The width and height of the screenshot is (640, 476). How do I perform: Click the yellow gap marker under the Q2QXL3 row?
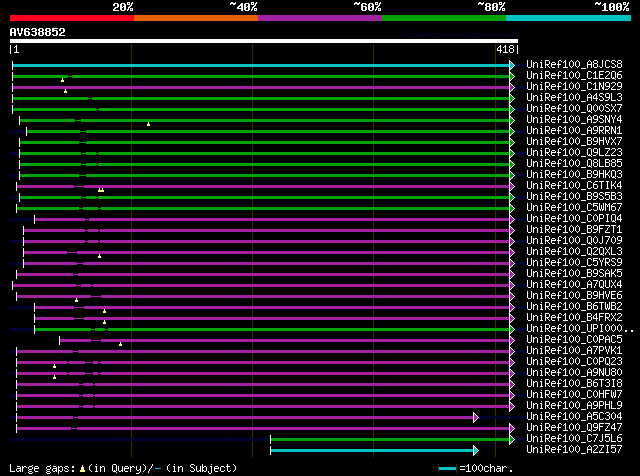click(x=99, y=256)
